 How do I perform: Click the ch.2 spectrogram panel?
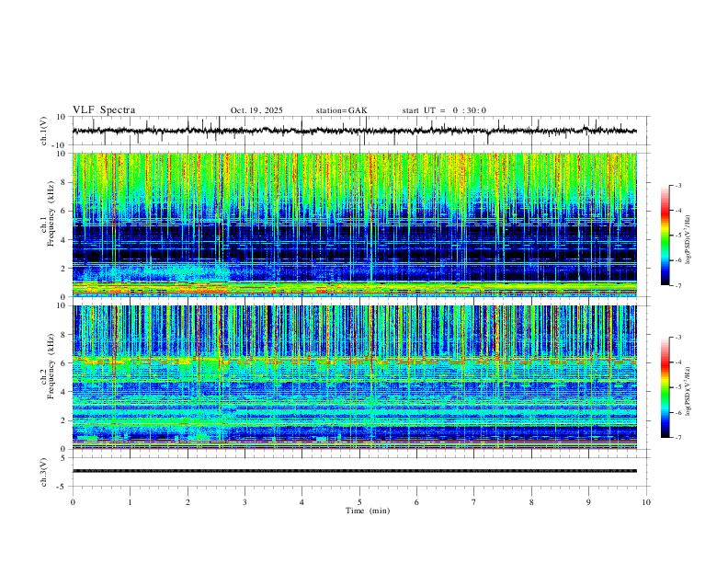tap(354, 377)
